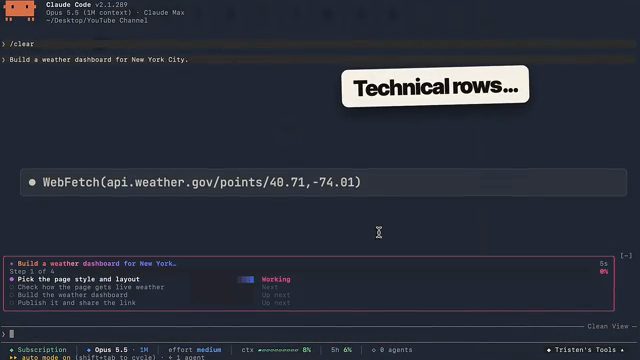Click the 'Claude Code v2.1.289' header text
640x360 pixels.
(87, 4)
